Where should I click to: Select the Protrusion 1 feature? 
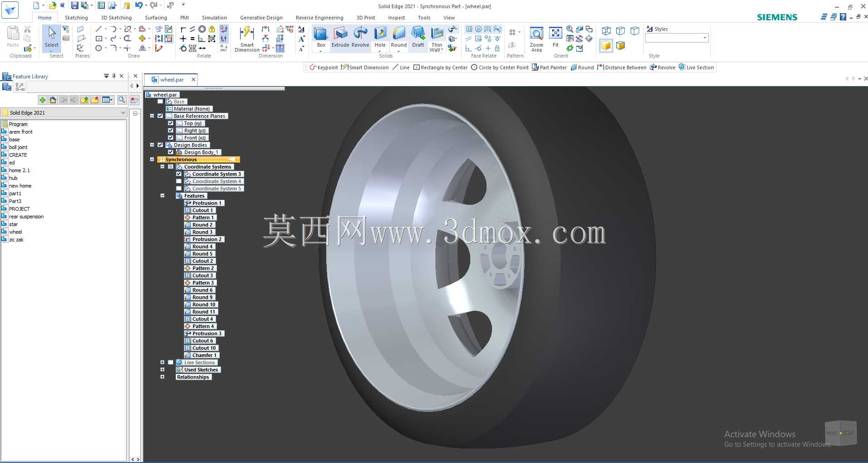[204, 203]
